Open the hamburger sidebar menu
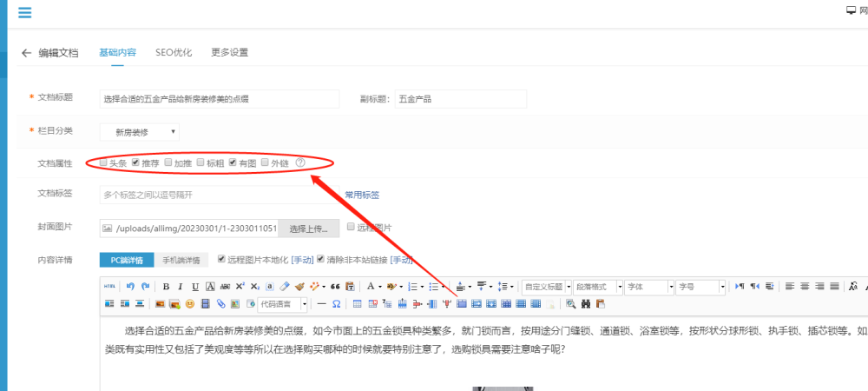 click(x=24, y=12)
